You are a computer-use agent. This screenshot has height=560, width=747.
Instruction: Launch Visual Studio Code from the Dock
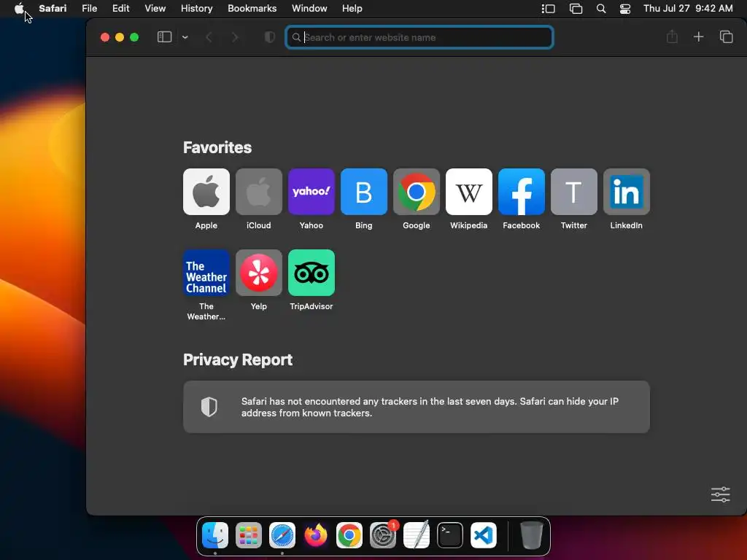484,534
